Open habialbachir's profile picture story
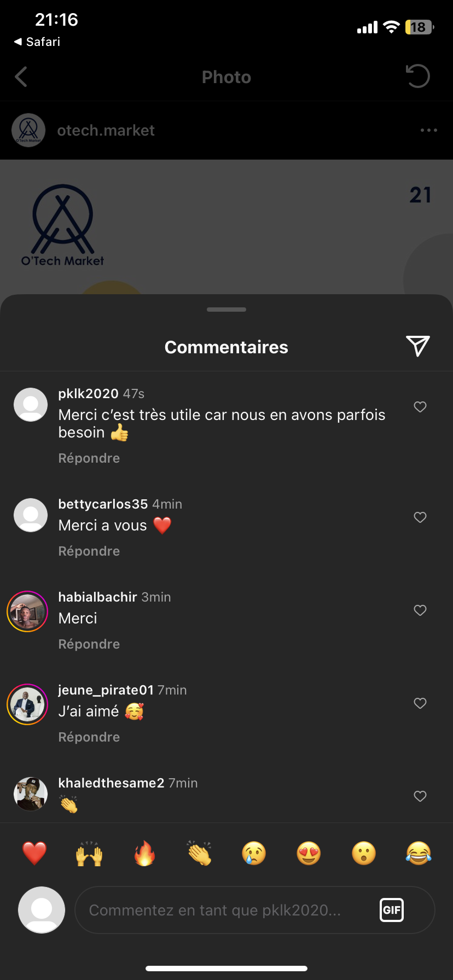 [x=27, y=611]
